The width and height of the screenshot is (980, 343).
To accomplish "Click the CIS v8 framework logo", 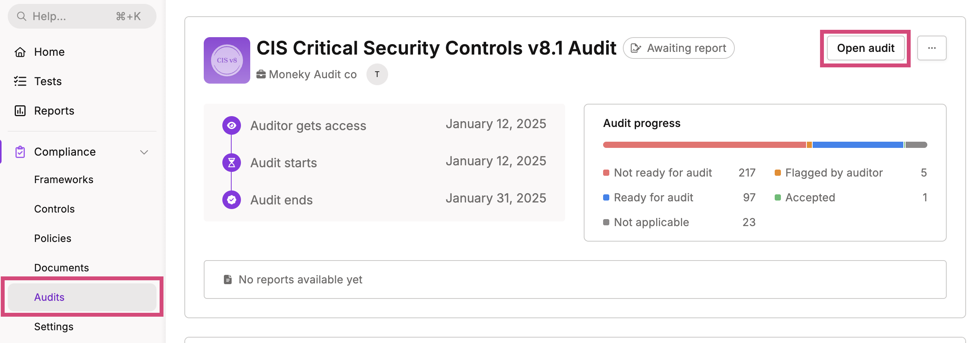I will pyautogui.click(x=227, y=60).
